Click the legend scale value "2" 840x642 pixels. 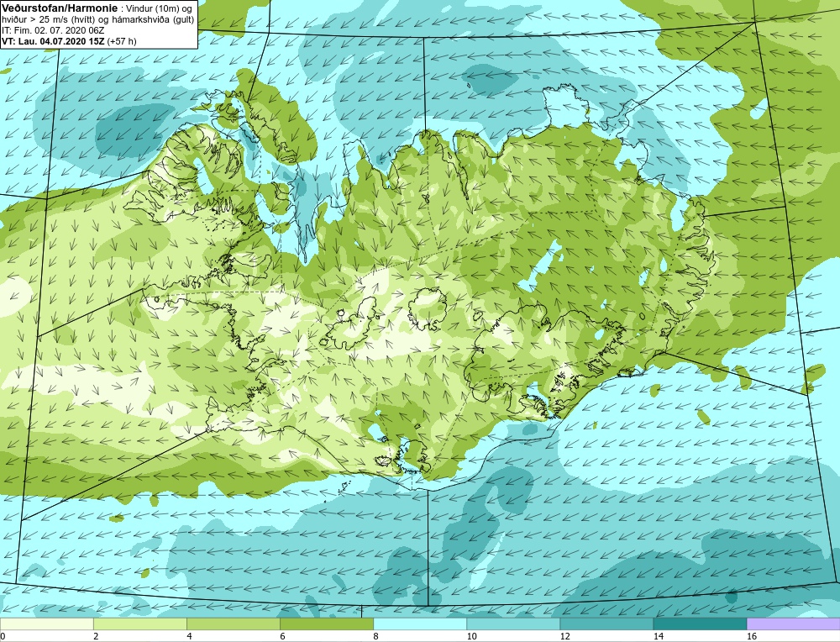[96, 636]
